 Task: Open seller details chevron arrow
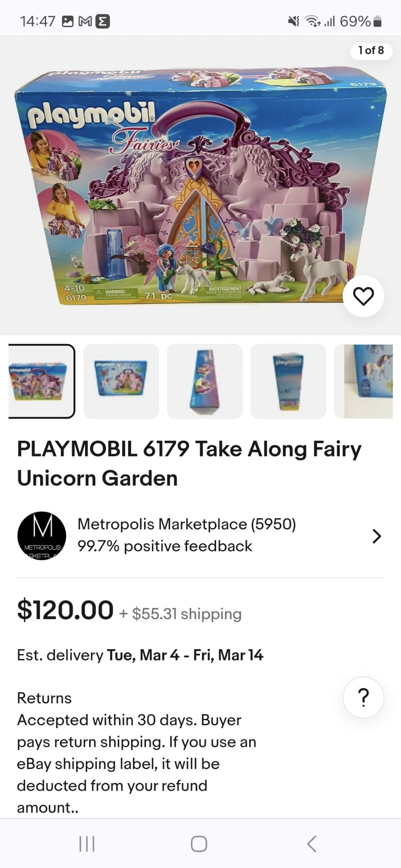pos(376,536)
